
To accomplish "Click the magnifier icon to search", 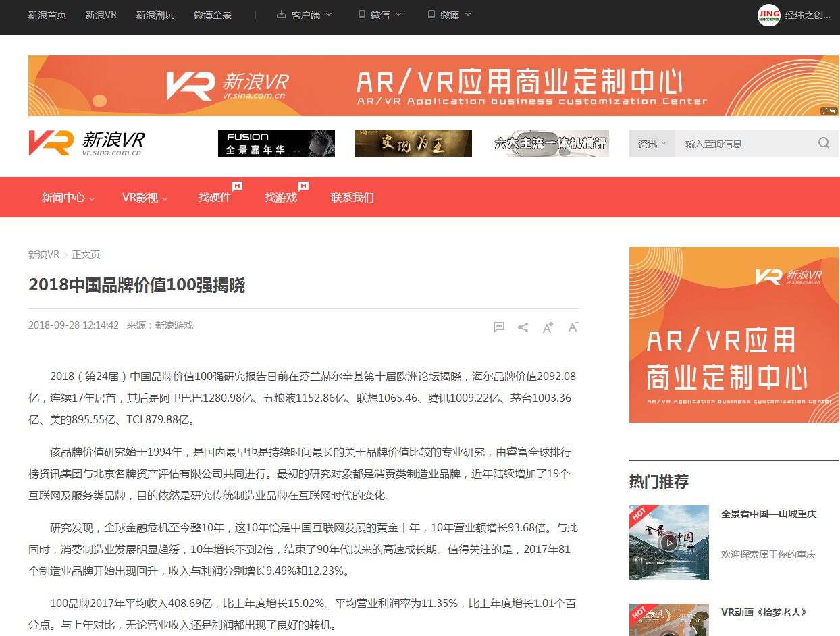I will (823, 142).
